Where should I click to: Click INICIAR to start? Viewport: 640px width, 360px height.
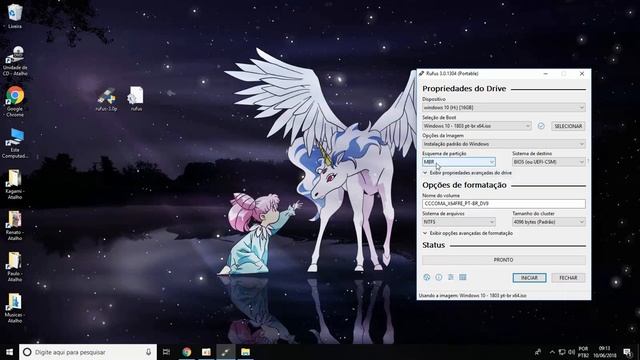(529, 278)
